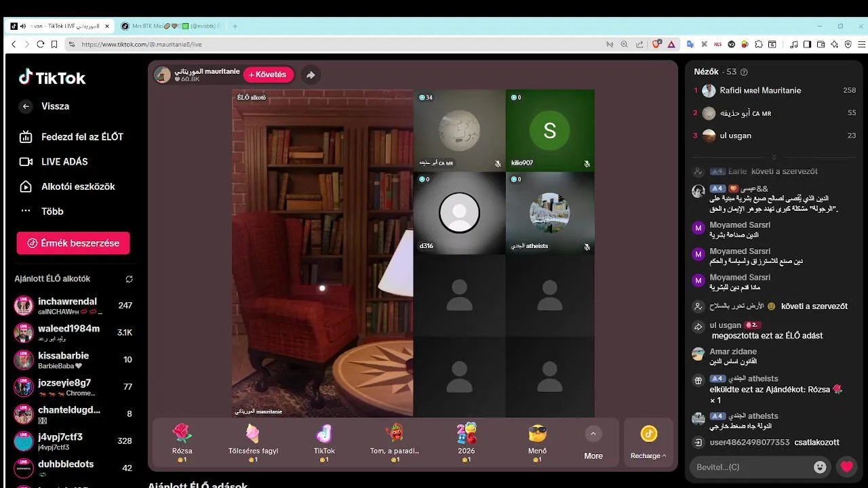Click the share page icon in address bar
868x488 pixels.
(639, 44)
